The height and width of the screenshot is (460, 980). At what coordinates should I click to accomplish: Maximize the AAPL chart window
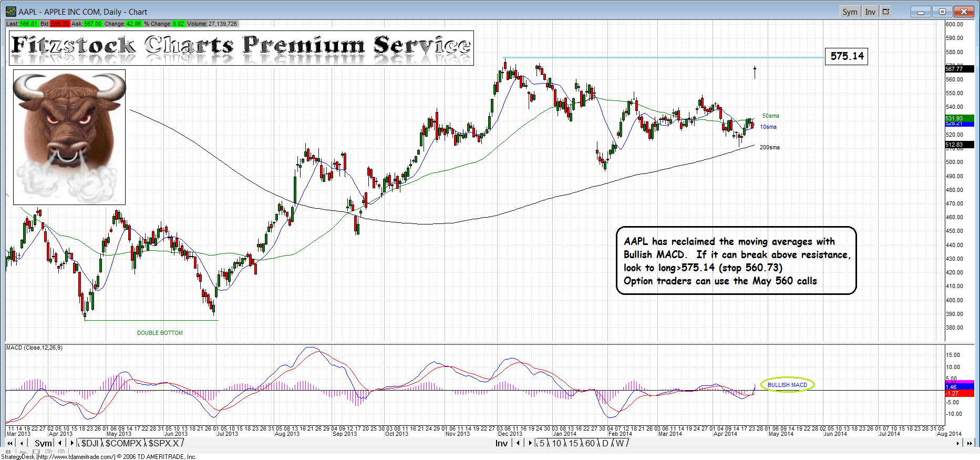(942, 12)
